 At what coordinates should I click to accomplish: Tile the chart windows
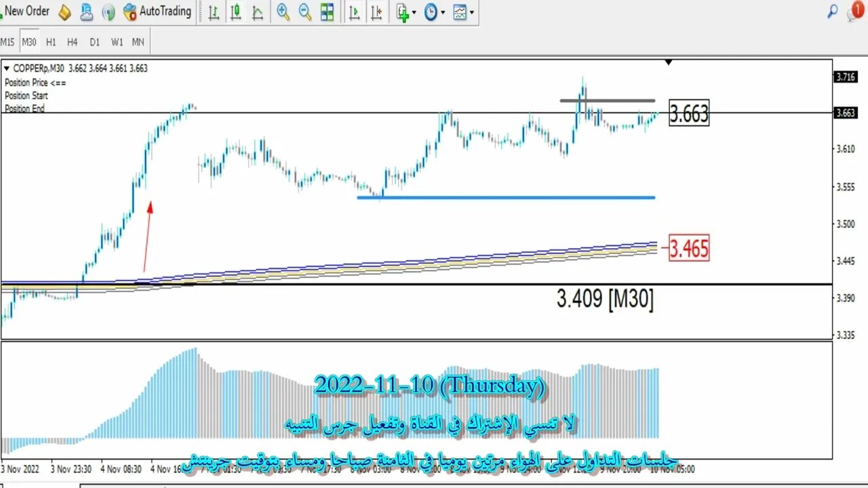[x=327, y=12]
